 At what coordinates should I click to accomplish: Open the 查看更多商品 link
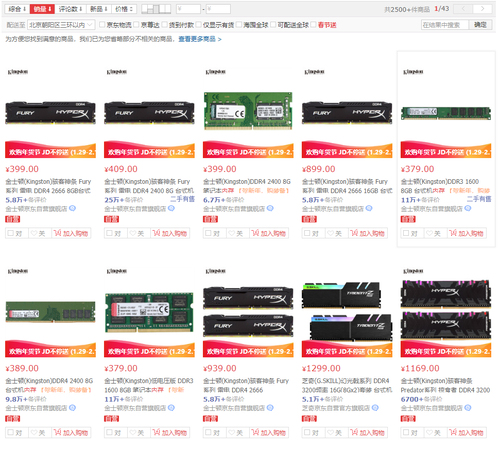[x=200, y=39]
